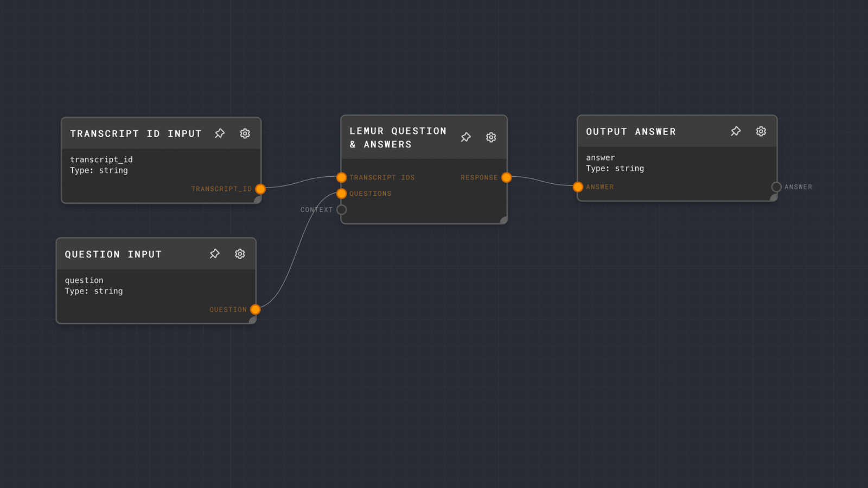This screenshot has height=488, width=868.
Task: Click the TRANSCRIPT_ID port label
Action: pos(221,189)
